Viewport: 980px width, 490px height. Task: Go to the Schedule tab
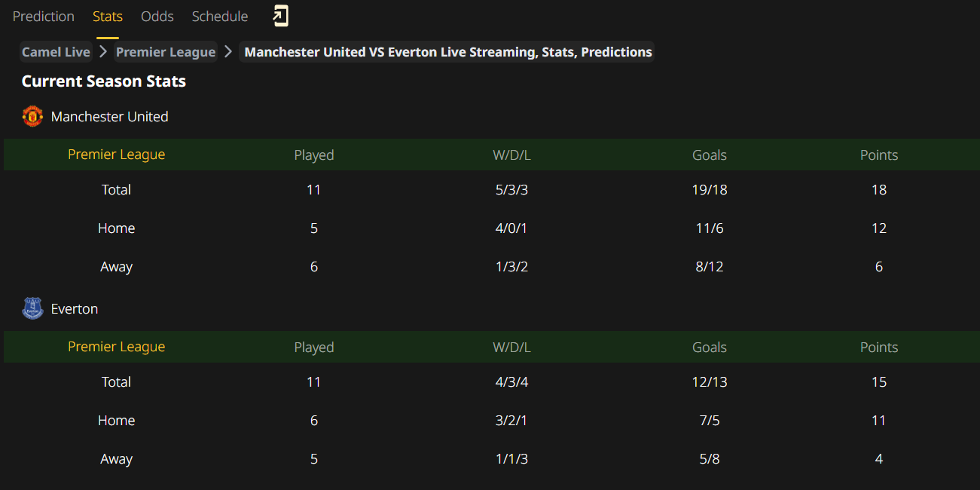220,17
